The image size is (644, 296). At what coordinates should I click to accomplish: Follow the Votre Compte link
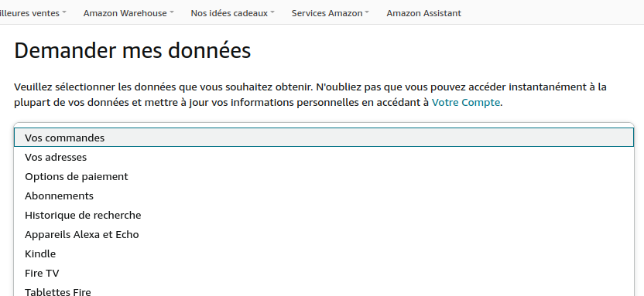[x=466, y=103]
